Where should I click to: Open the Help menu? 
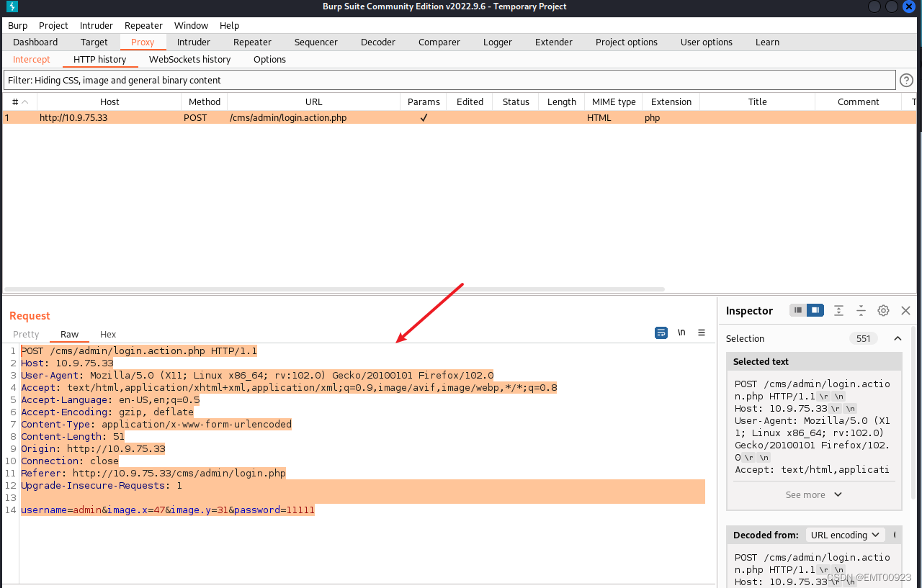229,25
